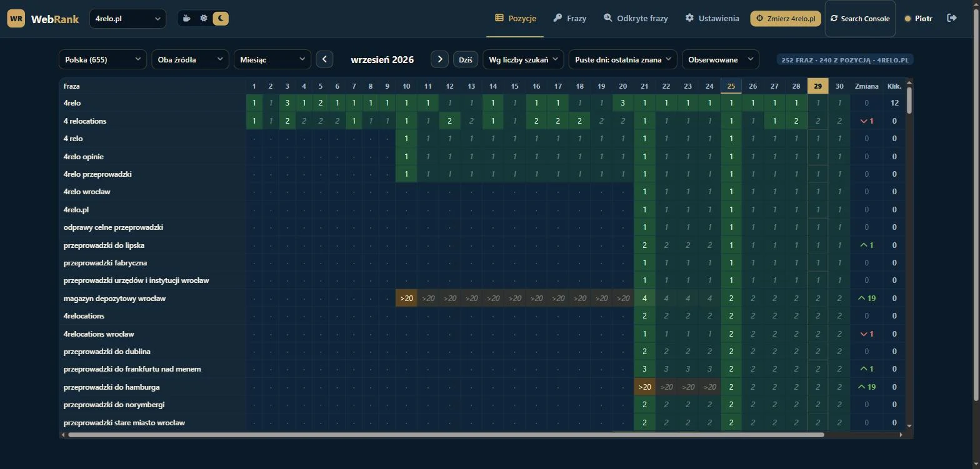Select the phrase row '4relo.pl'
980x469 pixels.
(76, 209)
